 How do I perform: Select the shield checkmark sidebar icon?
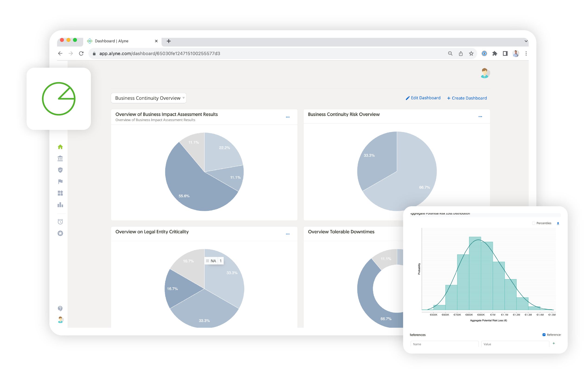tap(60, 170)
